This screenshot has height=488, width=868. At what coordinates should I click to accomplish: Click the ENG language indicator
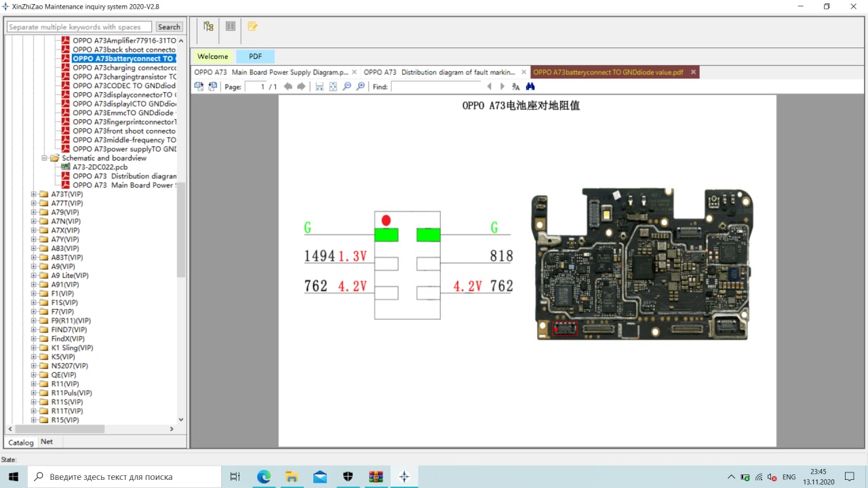[789, 477]
